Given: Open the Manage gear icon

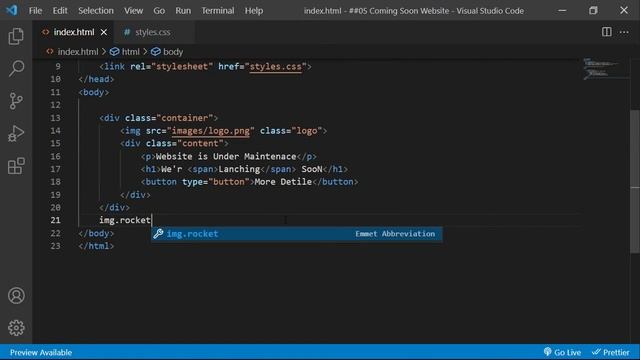Looking at the screenshot, I should [16, 328].
